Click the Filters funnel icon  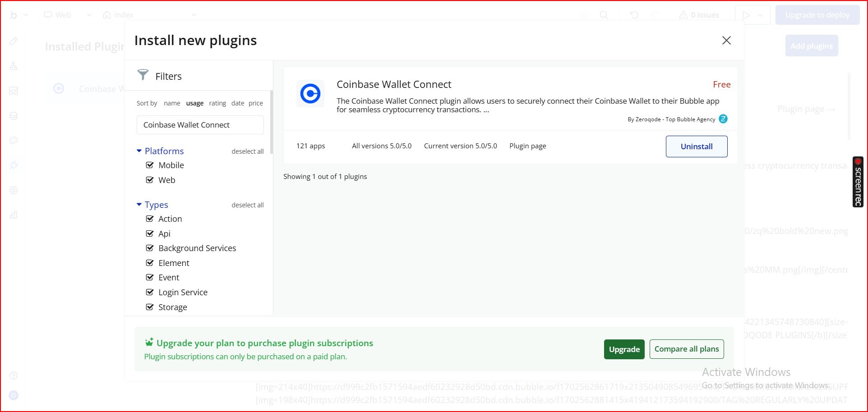(x=143, y=75)
